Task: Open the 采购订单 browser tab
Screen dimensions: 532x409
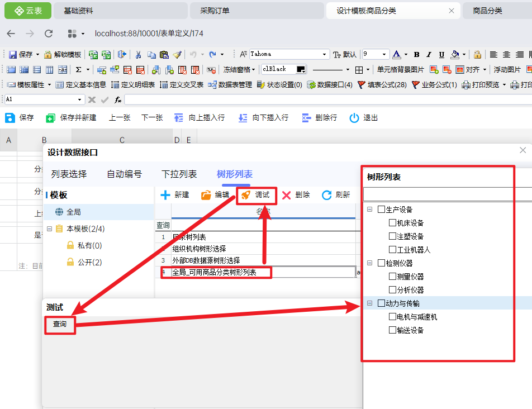Action: click(257, 11)
